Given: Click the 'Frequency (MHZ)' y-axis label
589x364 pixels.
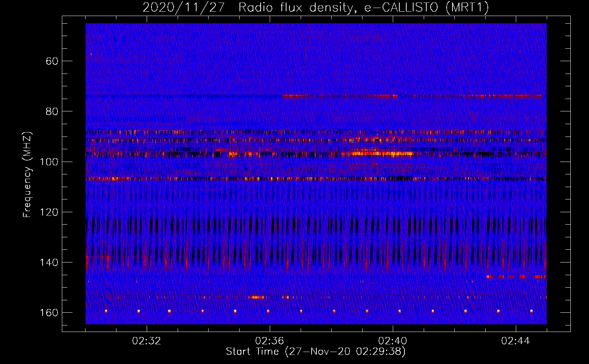Looking at the screenshot, I should pyautogui.click(x=27, y=174).
